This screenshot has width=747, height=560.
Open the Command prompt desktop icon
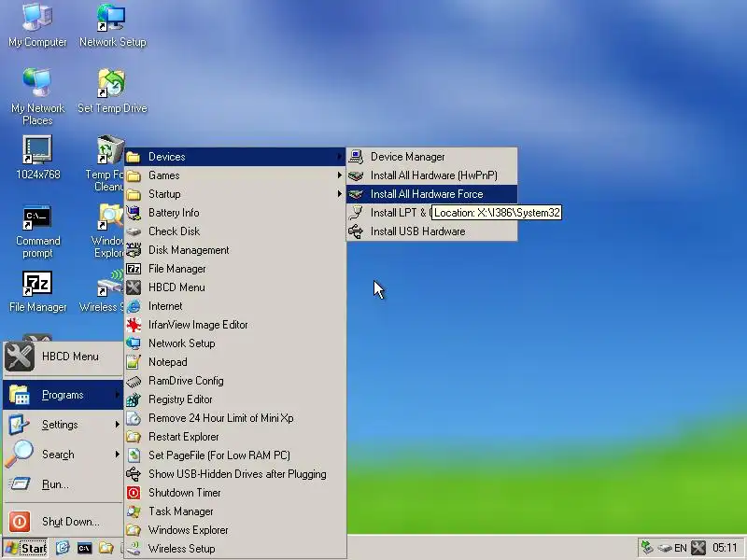click(x=37, y=231)
